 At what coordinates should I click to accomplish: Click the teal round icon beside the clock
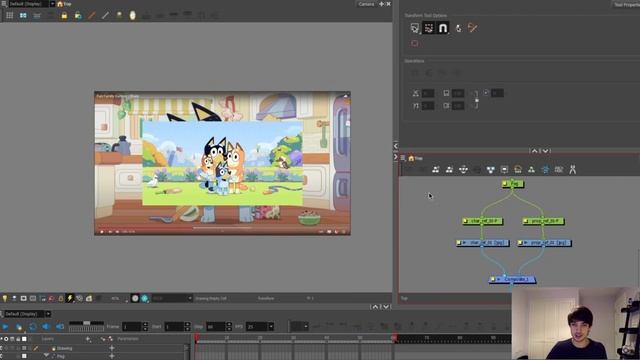[144, 298]
